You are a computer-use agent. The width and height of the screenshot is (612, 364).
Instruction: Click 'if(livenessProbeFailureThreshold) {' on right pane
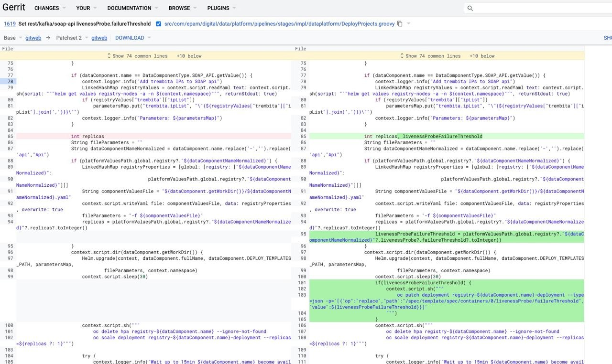[423, 283]
